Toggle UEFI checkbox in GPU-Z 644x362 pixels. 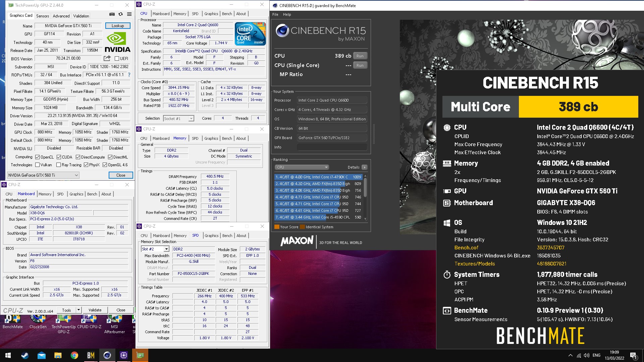pyautogui.click(x=117, y=58)
